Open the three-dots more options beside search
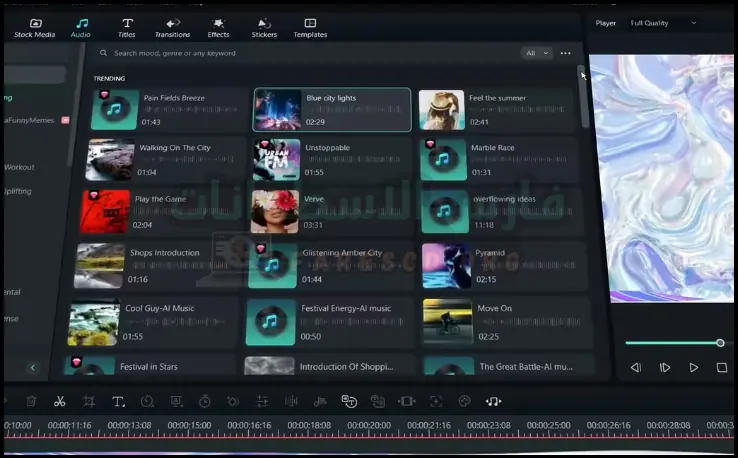The image size is (738, 458). tap(566, 53)
